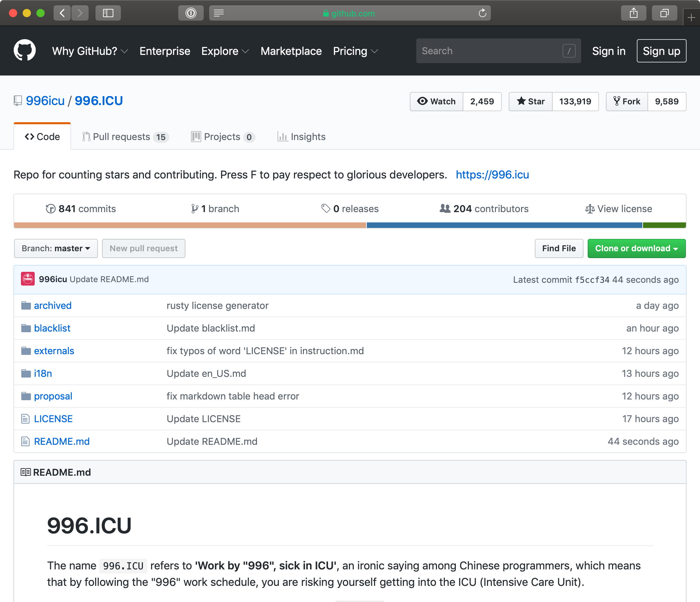Open commit 'Update en_US.md'
The height and width of the screenshot is (602, 700).
coord(206,373)
